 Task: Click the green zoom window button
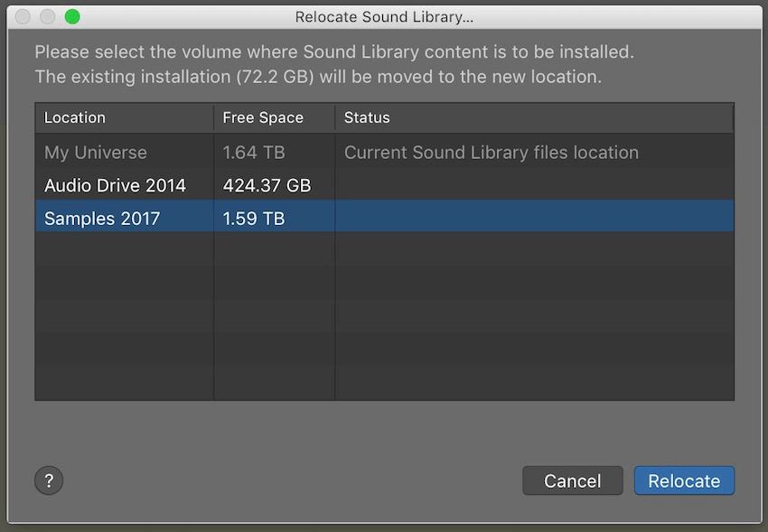coord(72,16)
